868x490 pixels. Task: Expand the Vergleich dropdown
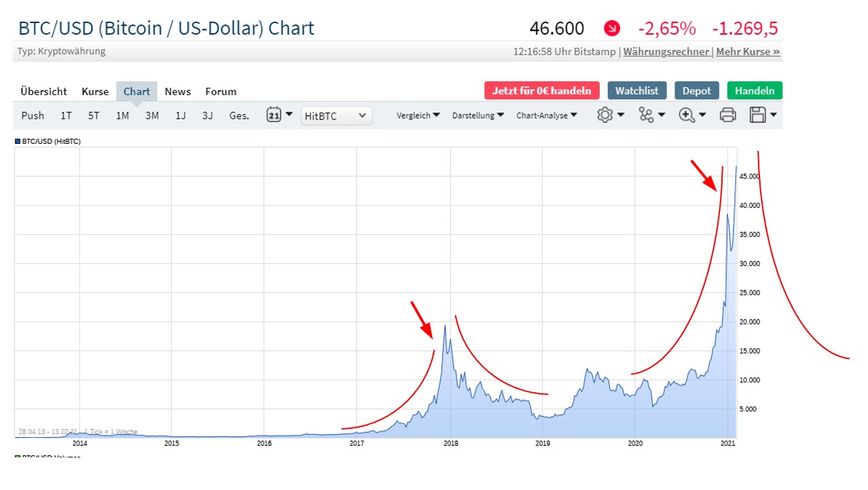417,115
